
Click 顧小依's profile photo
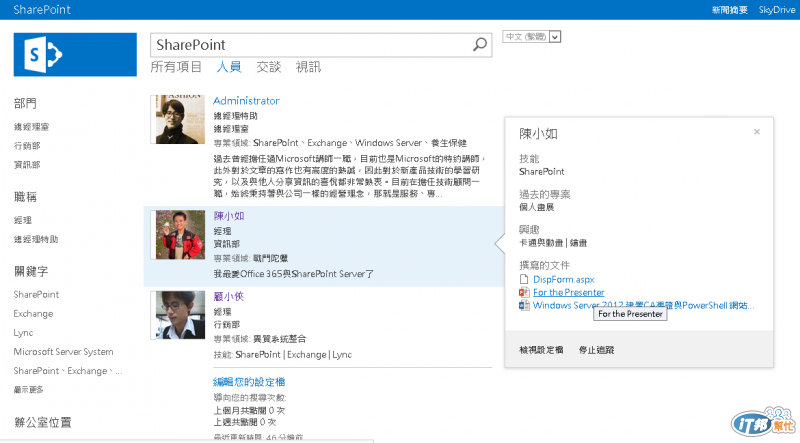(x=178, y=315)
